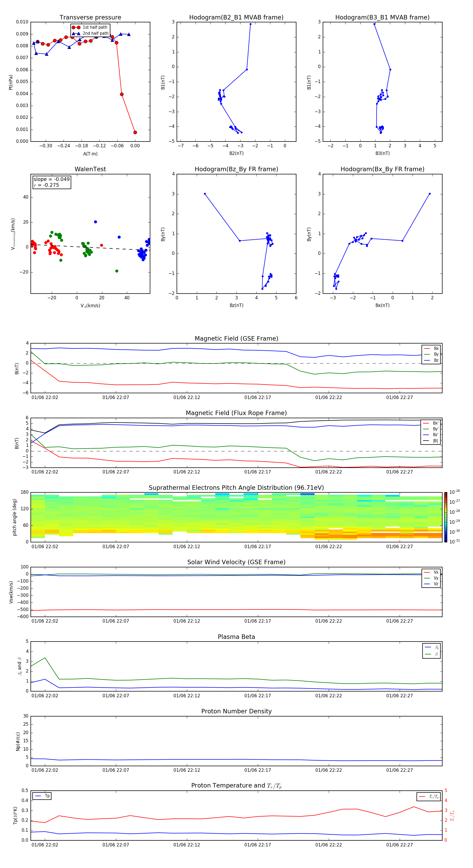473x868 pixels.
Task: Click the Tp legend entry
Action: coord(42,796)
